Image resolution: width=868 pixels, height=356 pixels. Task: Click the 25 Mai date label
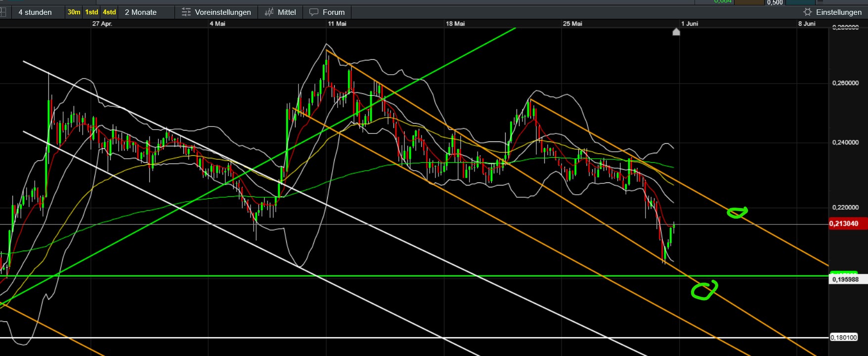pyautogui.click(x=572, y=24)
